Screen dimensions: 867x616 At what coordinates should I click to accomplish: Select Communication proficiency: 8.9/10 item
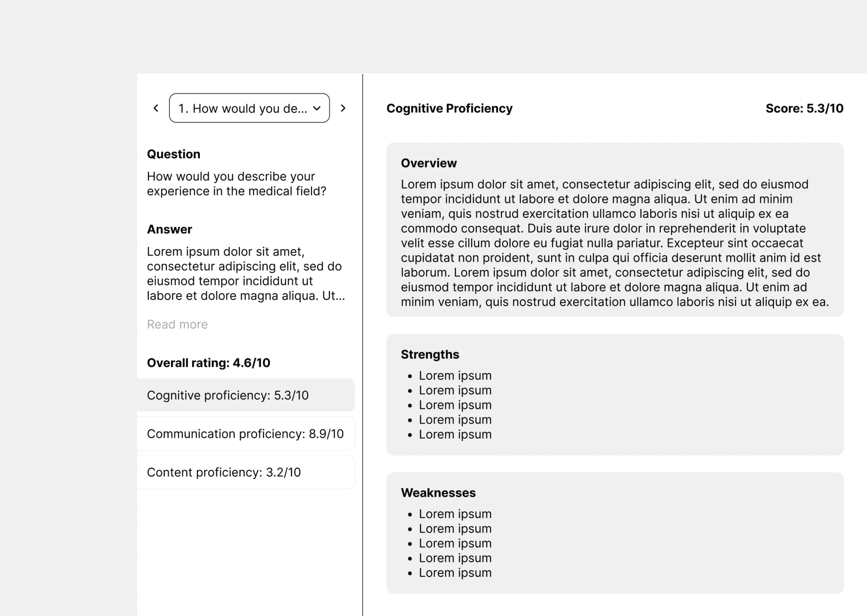tap(246, 434)
